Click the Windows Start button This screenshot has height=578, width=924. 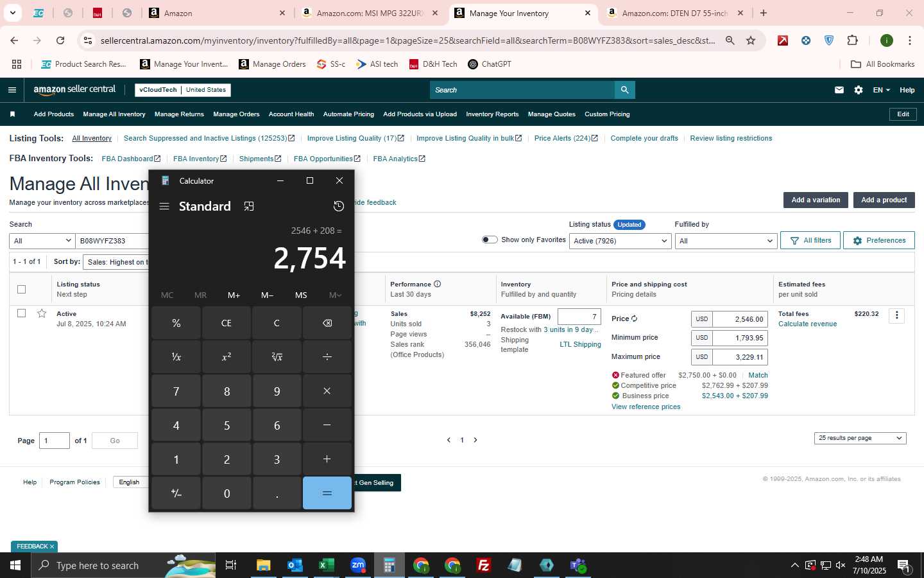click(15, 565)
